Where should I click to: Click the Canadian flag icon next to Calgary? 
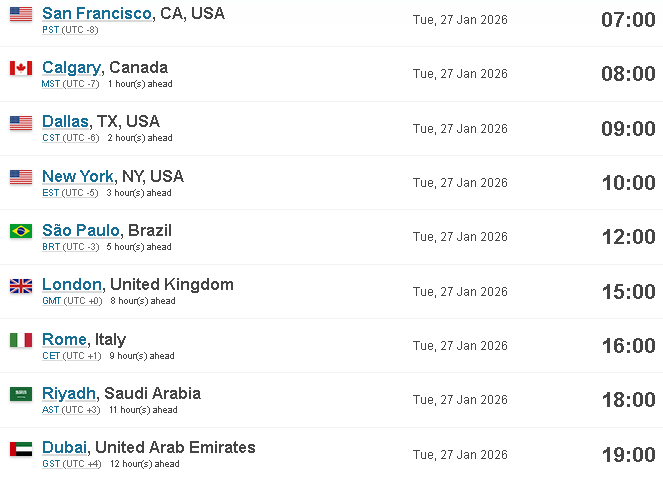click(x=21, y=68)
